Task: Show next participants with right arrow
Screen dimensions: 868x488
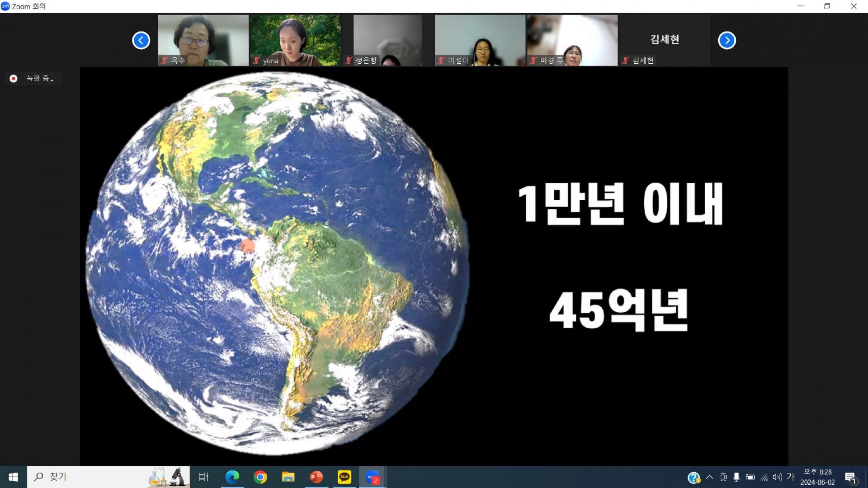Action: click(x=726, y=40)
